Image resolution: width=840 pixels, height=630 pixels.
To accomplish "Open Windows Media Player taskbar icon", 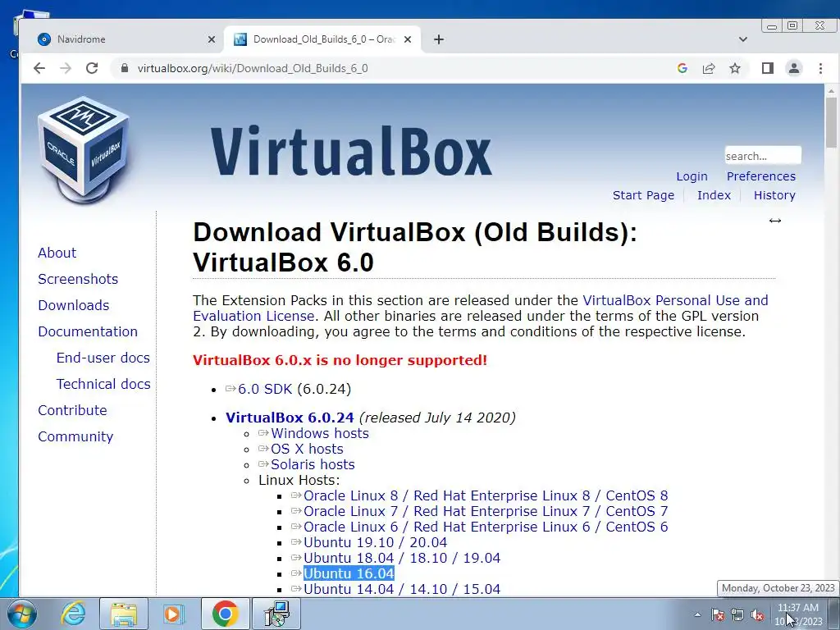I will click(174, 614).
